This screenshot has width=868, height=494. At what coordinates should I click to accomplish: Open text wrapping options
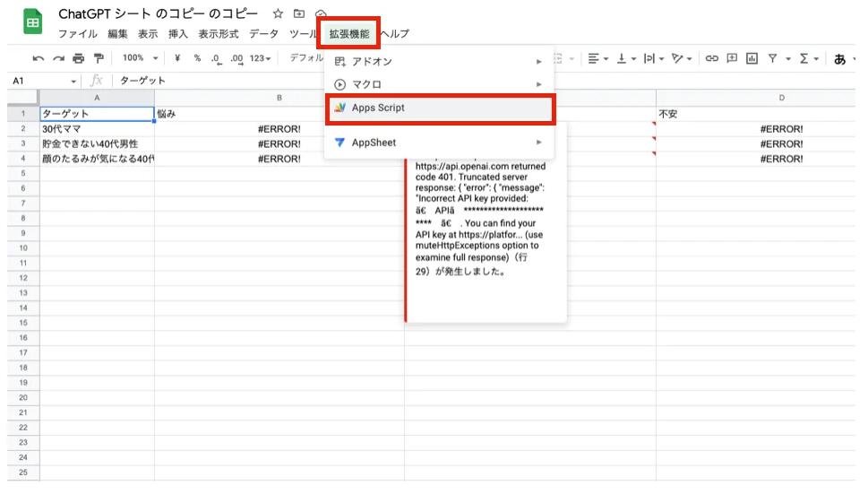[654, 58]
